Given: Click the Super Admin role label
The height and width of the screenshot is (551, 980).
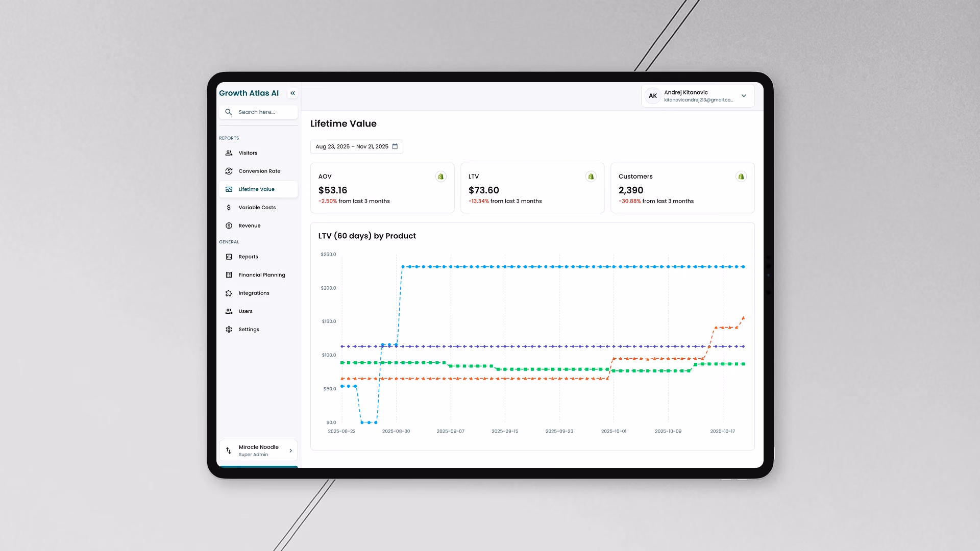Looking at the screenshot, I should pos(253,455).
